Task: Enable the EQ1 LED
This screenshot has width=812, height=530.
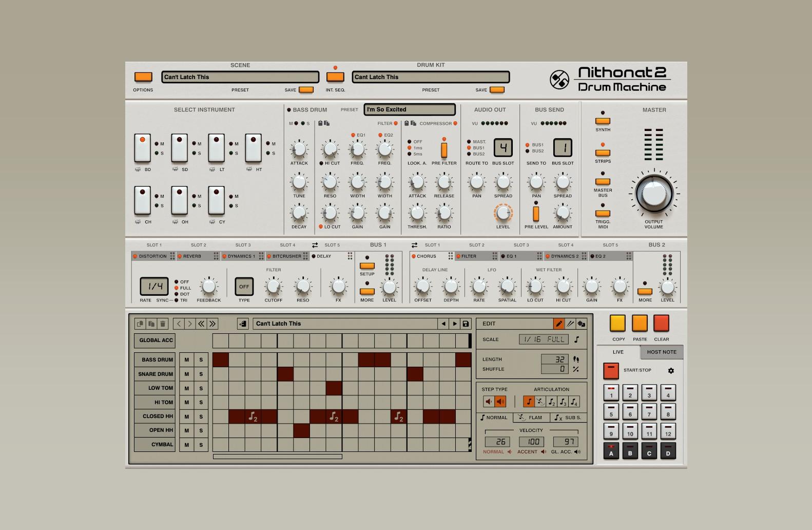Action: (353, 135)
